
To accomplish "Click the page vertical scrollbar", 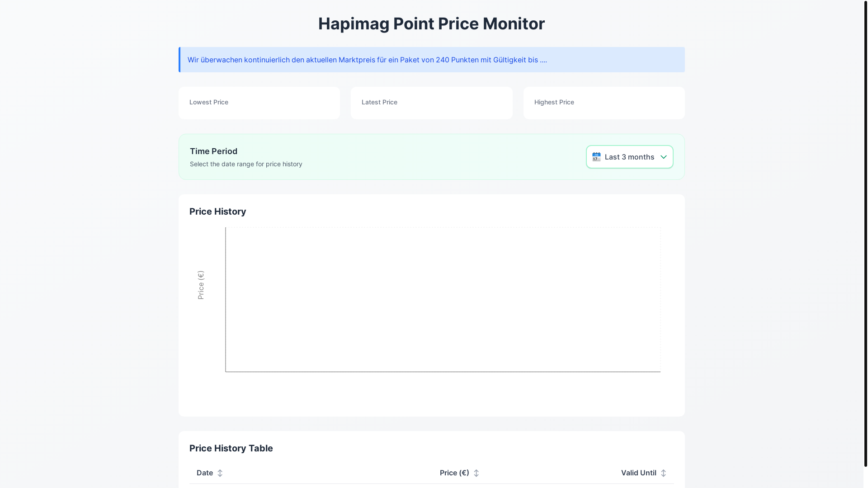I will click(x=865, y=233).
